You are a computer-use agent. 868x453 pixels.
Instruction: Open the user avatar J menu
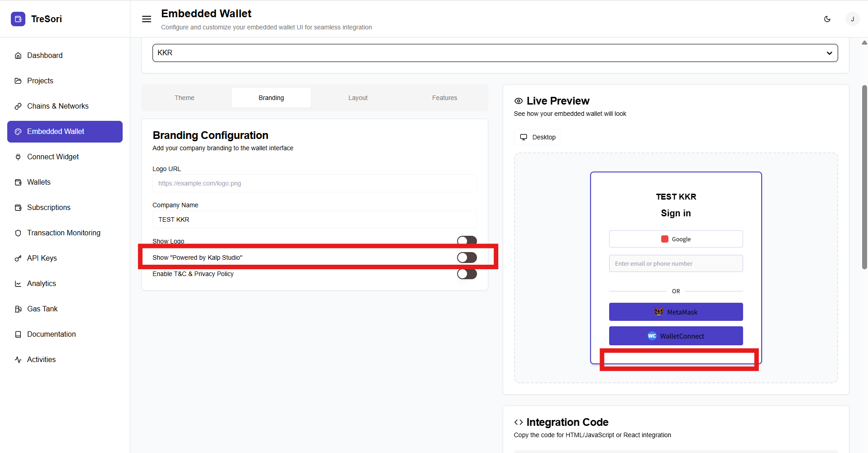(852, 19)
